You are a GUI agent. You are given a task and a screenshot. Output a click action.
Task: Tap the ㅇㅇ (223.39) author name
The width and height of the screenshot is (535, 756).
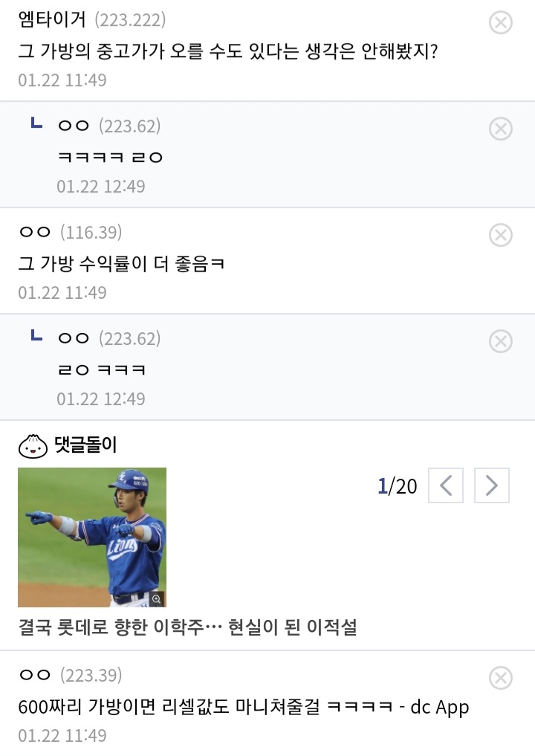click(35, 675)
